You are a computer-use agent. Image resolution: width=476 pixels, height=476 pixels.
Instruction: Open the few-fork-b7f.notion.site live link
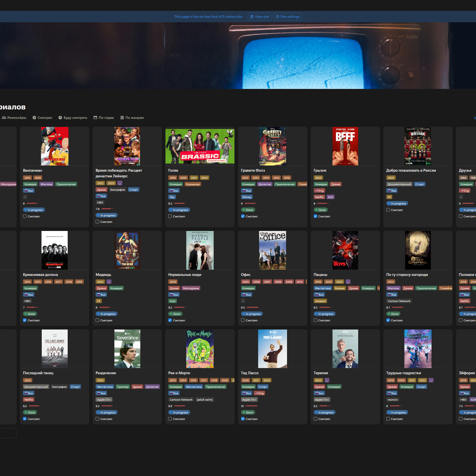click(x=223, y=17)
